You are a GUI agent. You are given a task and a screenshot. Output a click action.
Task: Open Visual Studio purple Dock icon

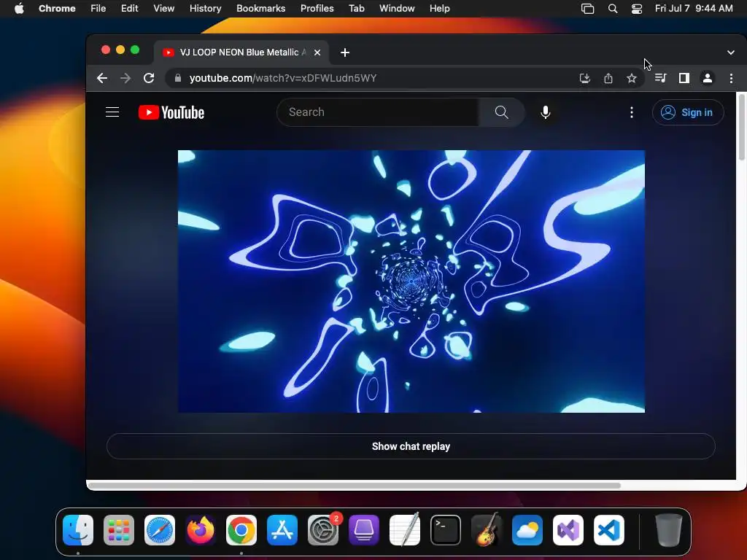(x=568, y=530)
